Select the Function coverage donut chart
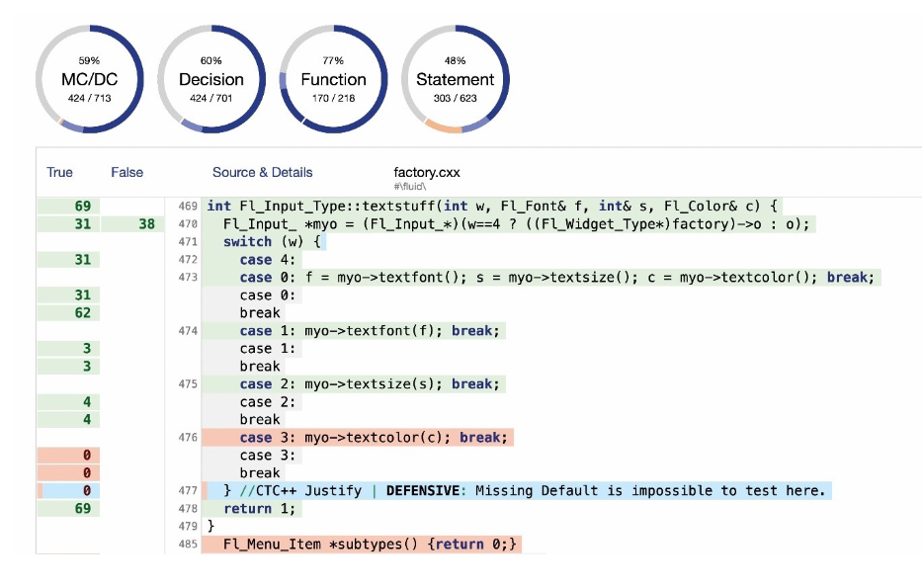The width and height of the screenshot is (922, 588). 333,80
